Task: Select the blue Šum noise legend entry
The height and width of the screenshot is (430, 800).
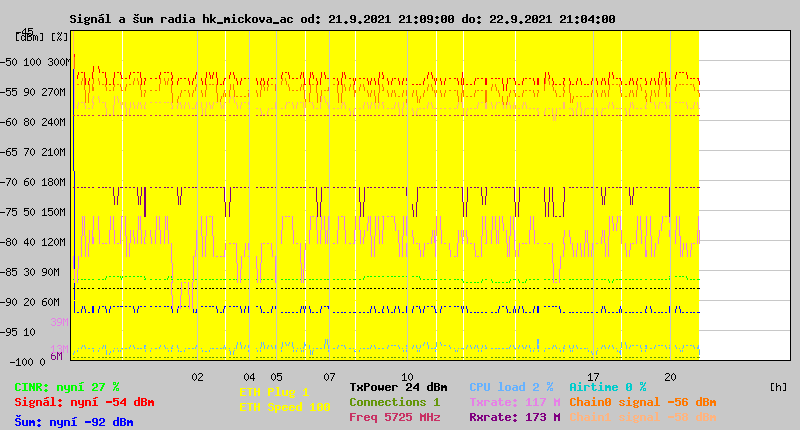Action: coord(74,422)
